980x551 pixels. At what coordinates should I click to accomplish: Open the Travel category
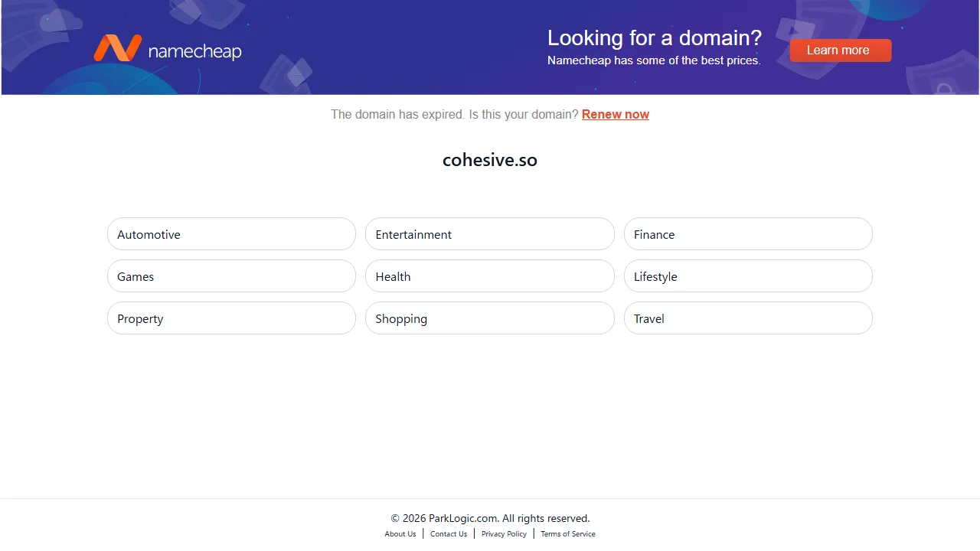tap(748, 318)
